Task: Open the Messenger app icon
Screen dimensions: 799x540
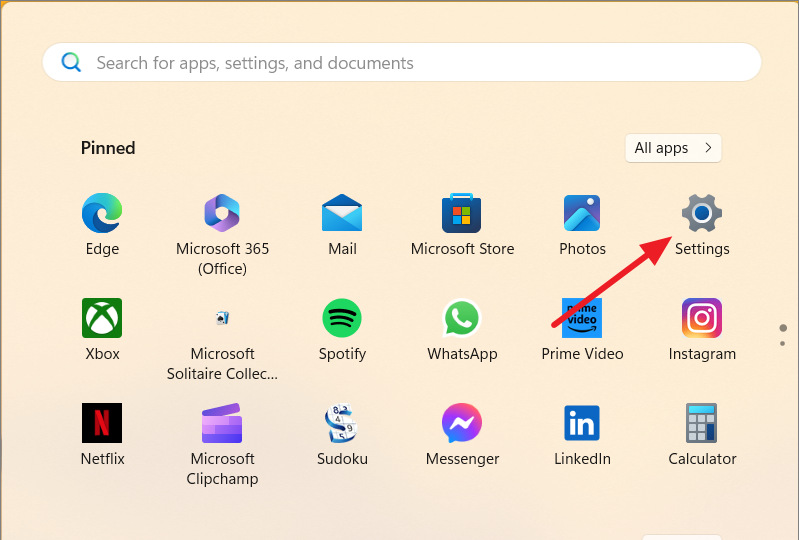Action: click(462, 423)
